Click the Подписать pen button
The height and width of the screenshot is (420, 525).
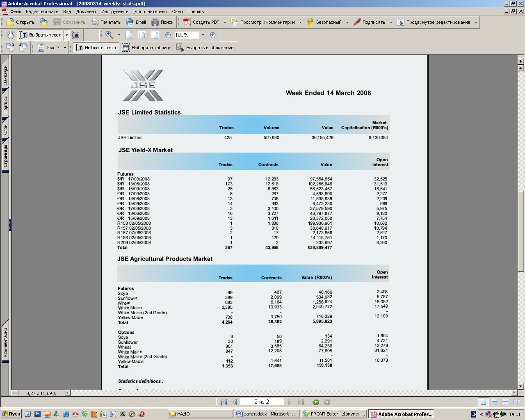pyautogui.click(x=369, y=22)
